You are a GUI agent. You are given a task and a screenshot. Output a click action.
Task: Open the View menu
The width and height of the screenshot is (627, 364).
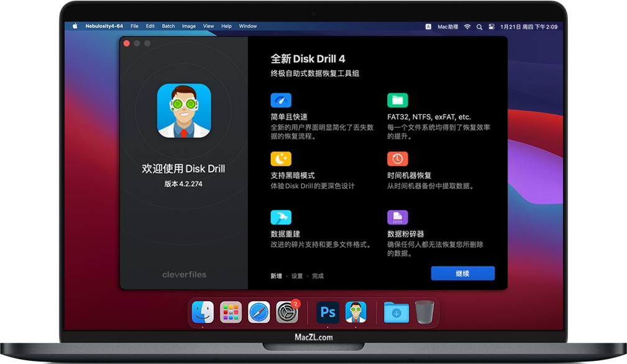point(208,26)
